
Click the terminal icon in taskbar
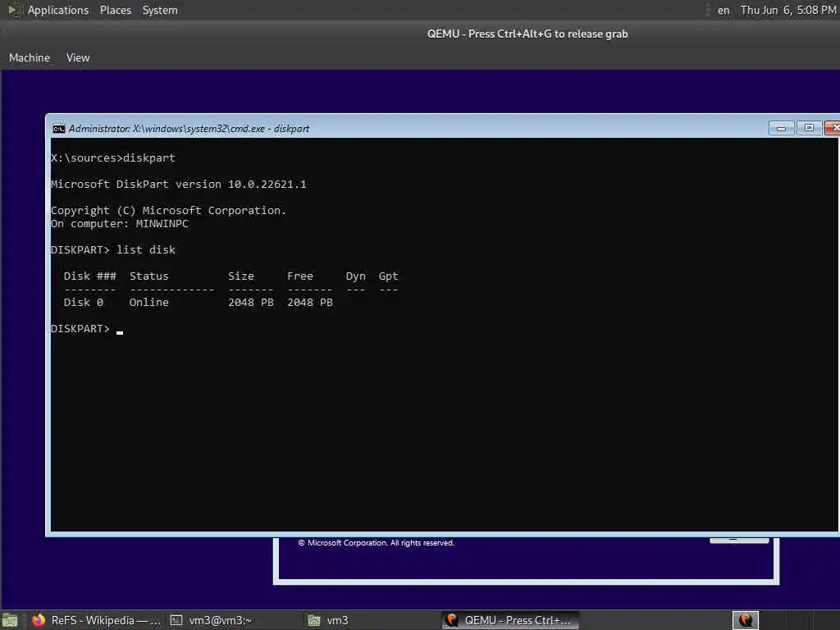[x=176, y=620]
